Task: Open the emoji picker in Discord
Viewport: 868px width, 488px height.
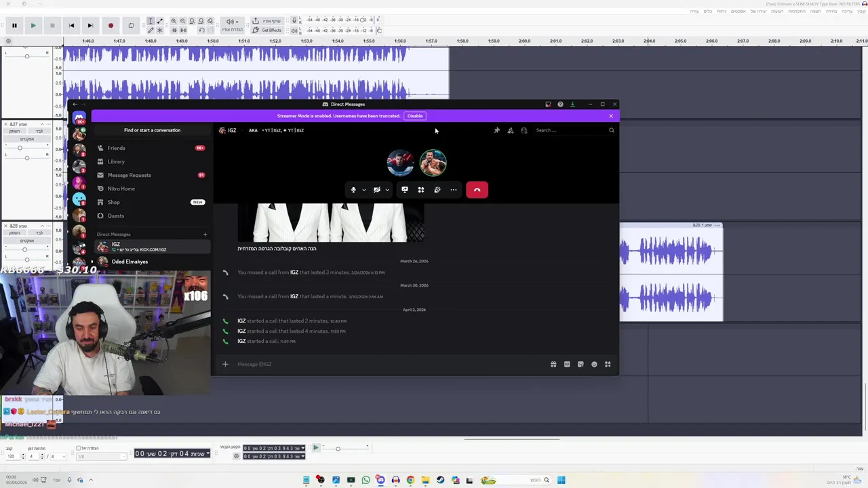Action: pos(594,364)
